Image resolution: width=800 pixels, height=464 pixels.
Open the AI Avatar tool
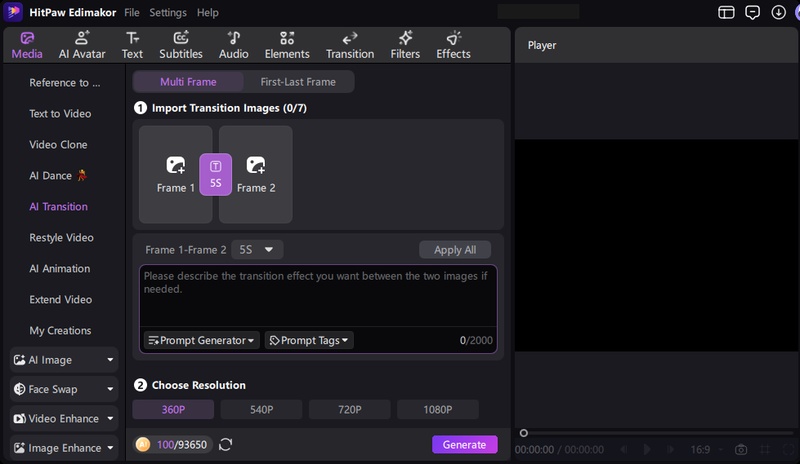click(x=82, y=45)
